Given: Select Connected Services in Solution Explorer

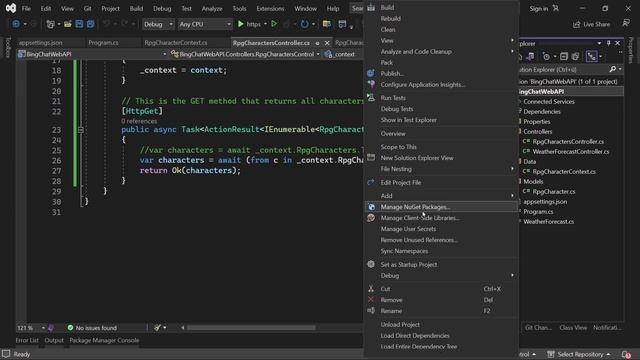Looking at the screenshot, I should [549, 101].
